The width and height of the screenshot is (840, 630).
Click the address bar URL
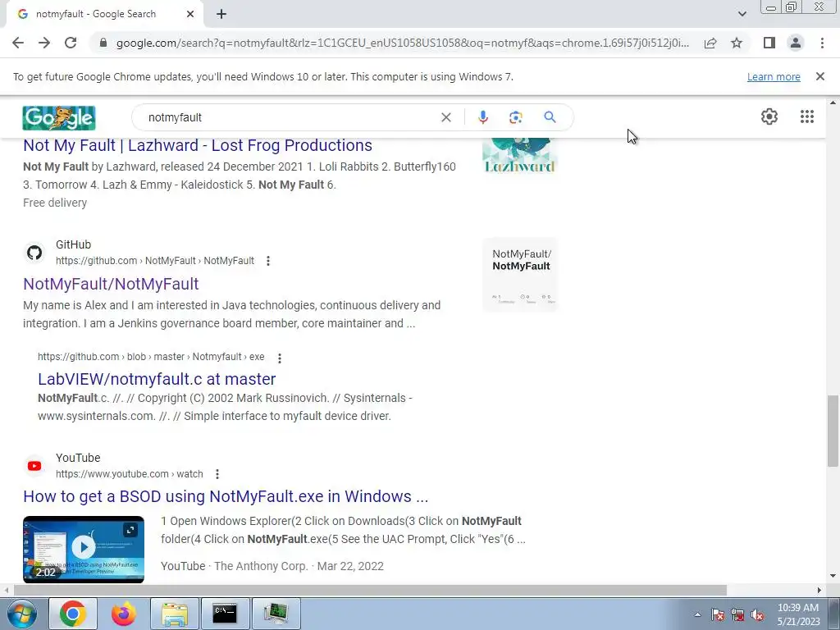tap(402, 43)
